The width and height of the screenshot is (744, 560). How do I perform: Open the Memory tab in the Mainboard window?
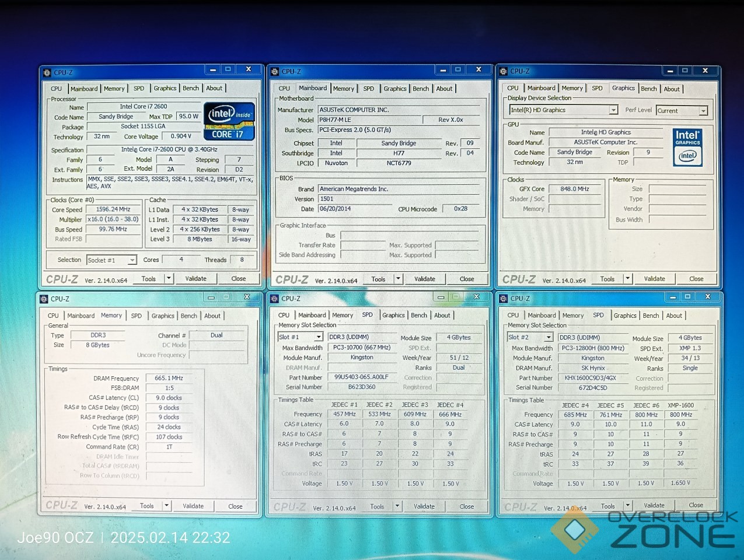tap(344, 89)
